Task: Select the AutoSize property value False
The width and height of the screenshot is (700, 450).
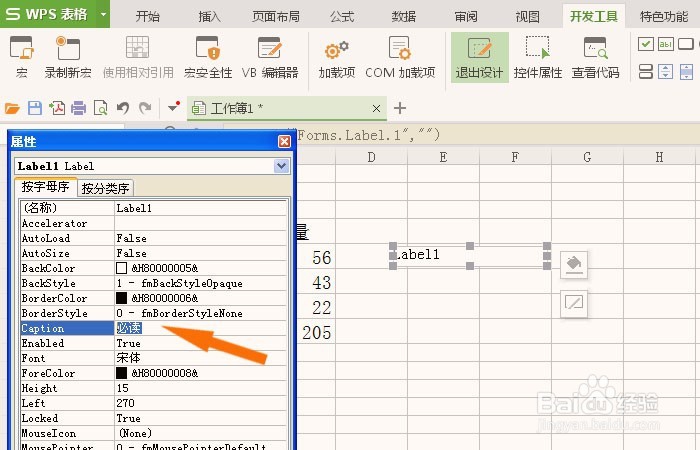Action: (x=200, y=253)
